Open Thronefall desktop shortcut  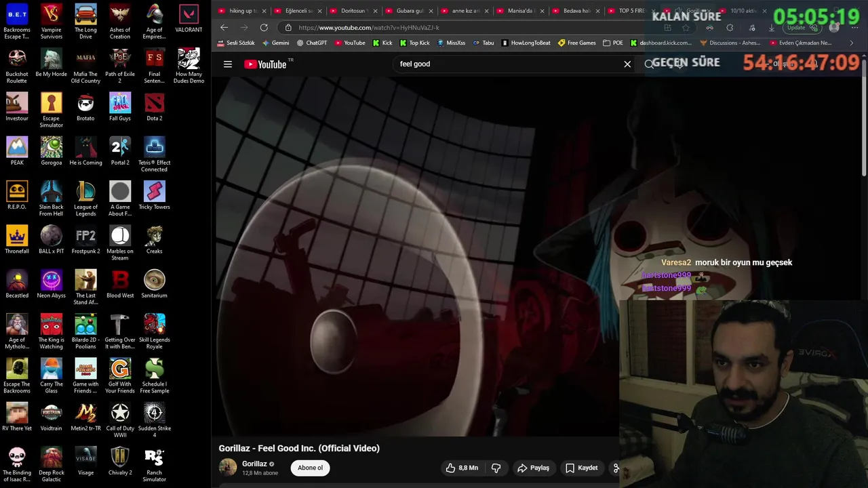(17, 240)
